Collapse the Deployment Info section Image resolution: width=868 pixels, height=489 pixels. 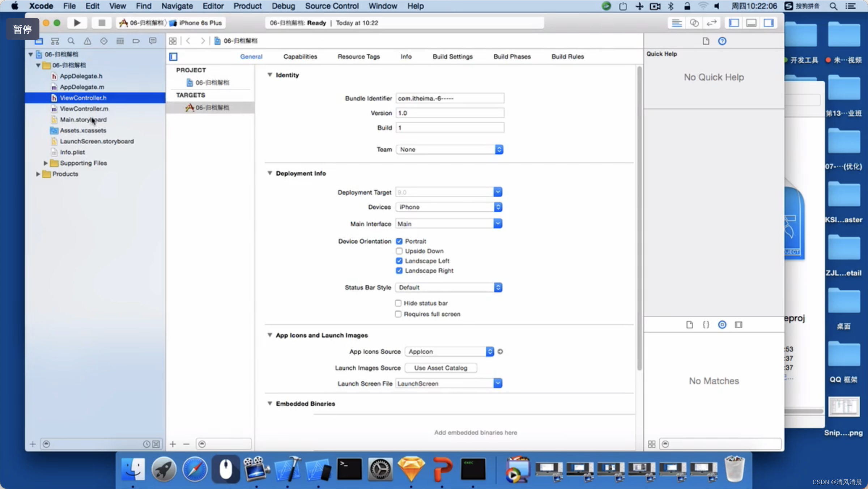click(x=270, y=173)
